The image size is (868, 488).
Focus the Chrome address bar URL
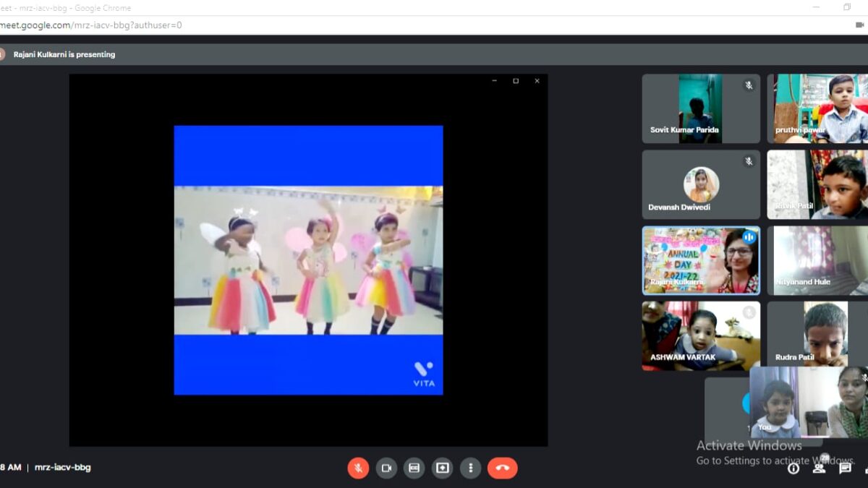(x=90, y=25)
